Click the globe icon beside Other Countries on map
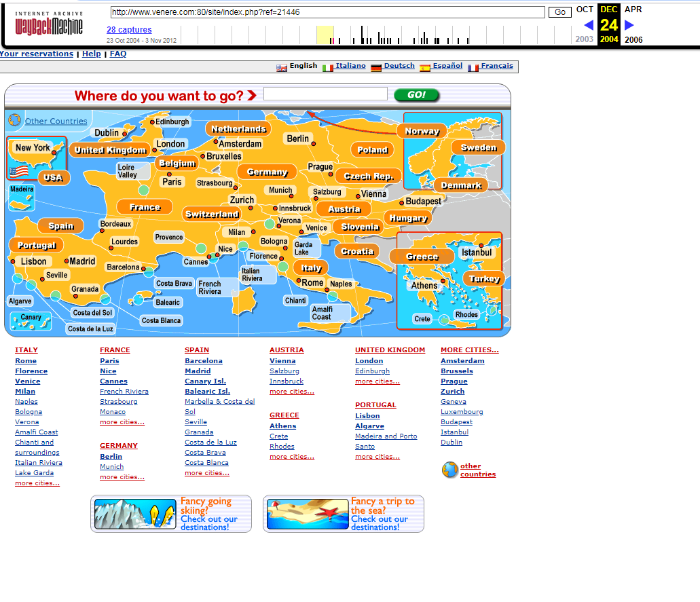Viewport: 700px width, 602px height. pyautogui.click(x=15, y=119)
